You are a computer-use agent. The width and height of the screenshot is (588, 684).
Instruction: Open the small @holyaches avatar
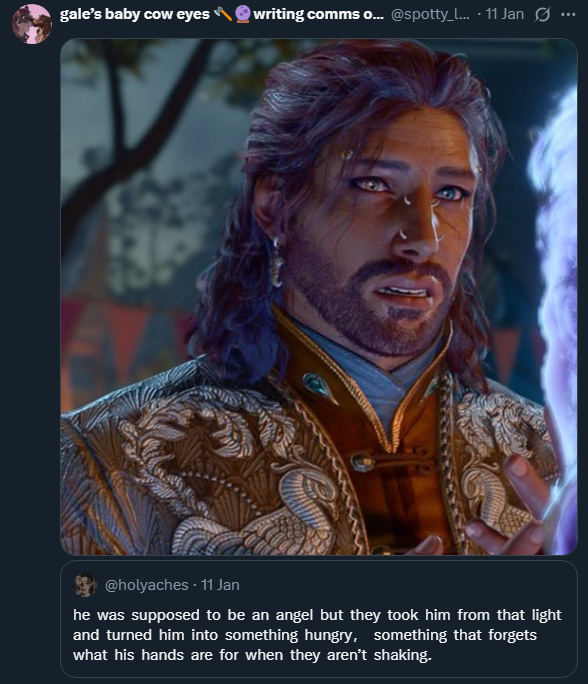[x=85, y=585]
